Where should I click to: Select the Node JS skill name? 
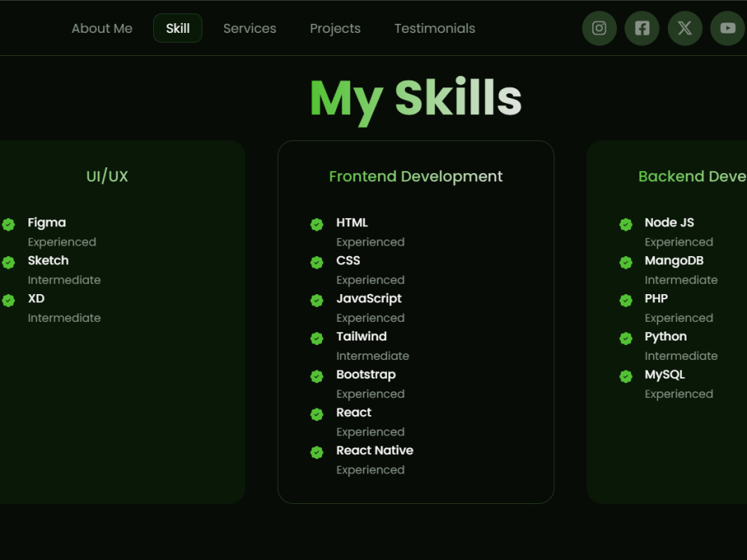click(x=669, y=223)
